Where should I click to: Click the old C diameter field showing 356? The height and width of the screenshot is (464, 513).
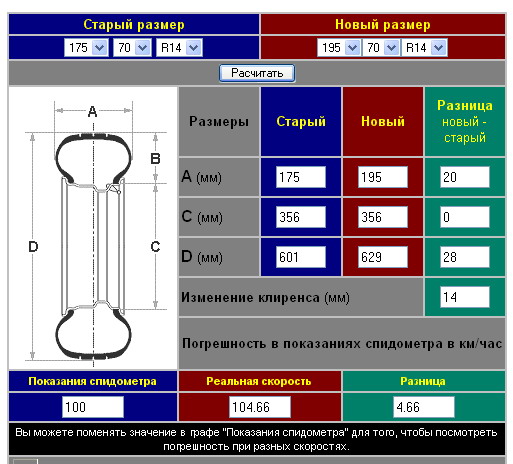pyautogui.click(x=301, y=217)
